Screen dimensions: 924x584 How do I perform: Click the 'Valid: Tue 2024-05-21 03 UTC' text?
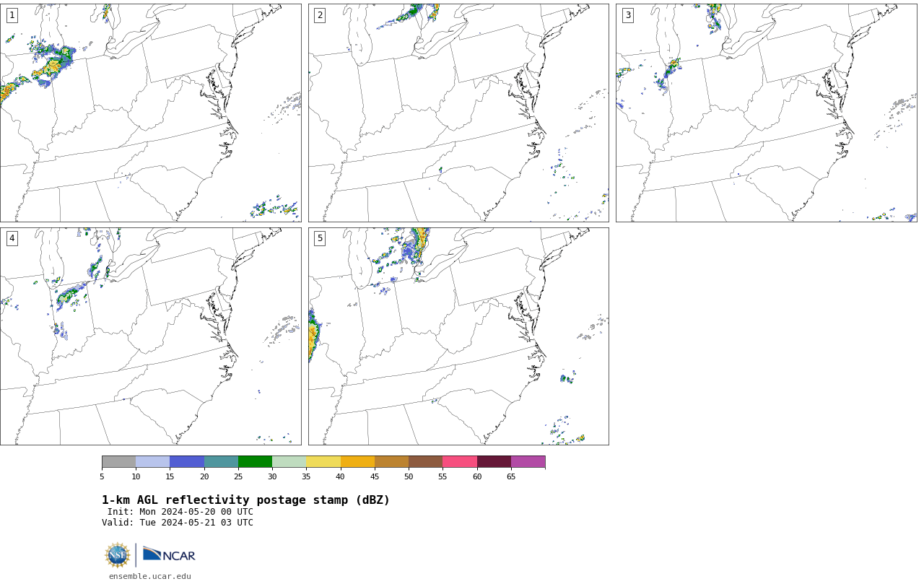[178, 523]
